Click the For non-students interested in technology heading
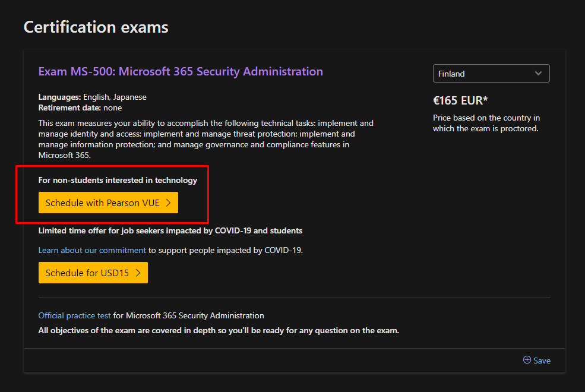 (x=118, y=180)
